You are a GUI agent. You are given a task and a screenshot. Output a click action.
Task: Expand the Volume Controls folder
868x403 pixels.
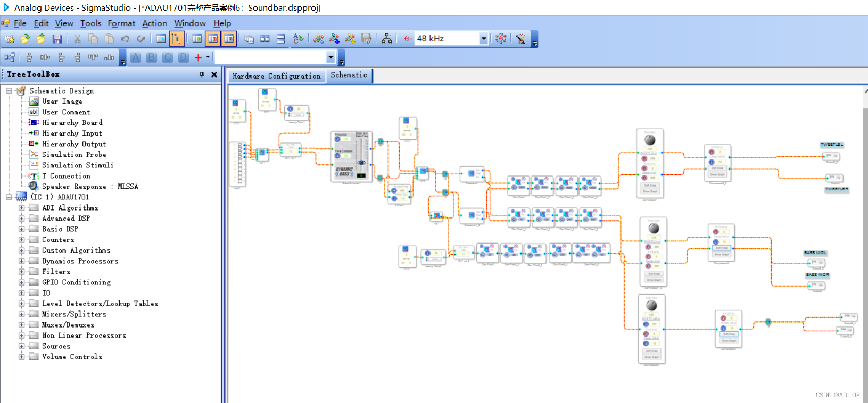click(22, 357)
